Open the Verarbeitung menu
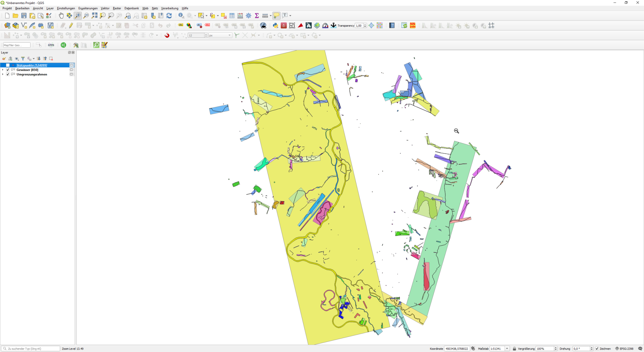This screenshot has height=352, width=644. point(169,8)
